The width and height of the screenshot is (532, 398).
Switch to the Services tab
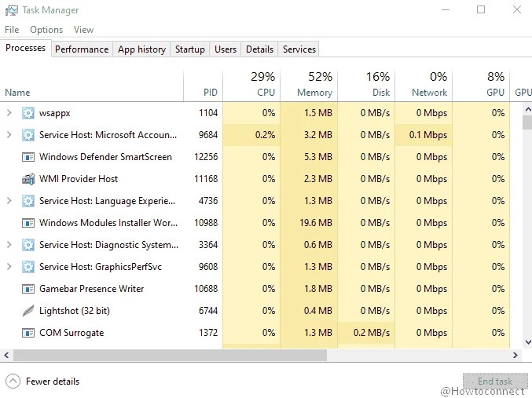pos(299,49)
